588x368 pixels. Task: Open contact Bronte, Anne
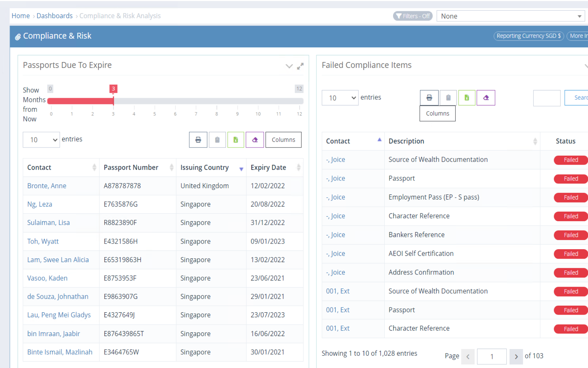tap(47, 186)
